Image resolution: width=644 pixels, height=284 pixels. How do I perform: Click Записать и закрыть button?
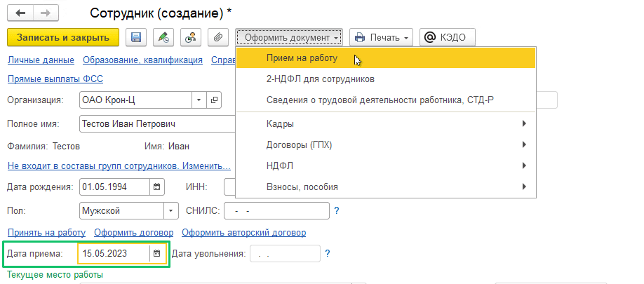[x=63, y=37]
